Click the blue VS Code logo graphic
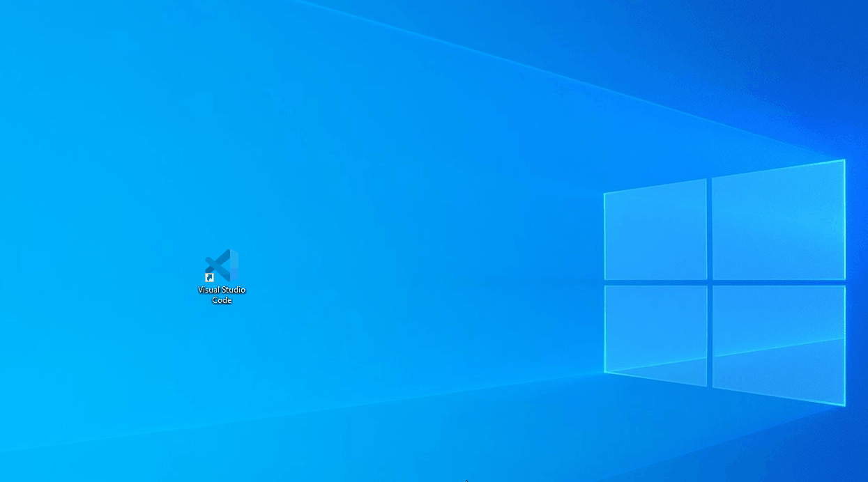This screenshot has height=482, width=868. point(222,265)
